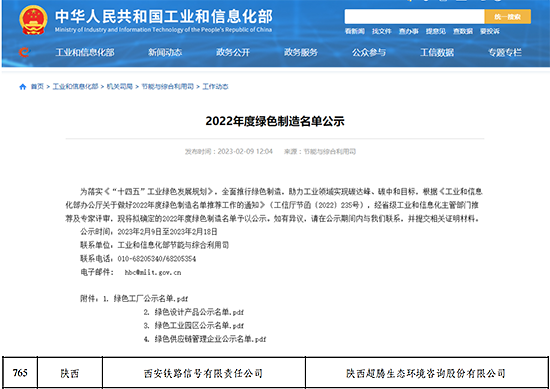Click table cell 陕西
Screen dimensions: 550x389
pos(70,373)
